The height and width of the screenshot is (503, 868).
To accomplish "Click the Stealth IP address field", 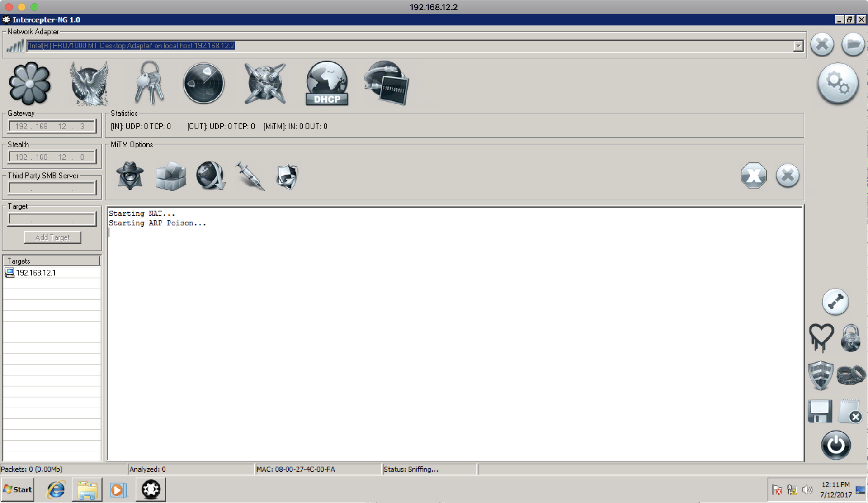I will 52,157.
